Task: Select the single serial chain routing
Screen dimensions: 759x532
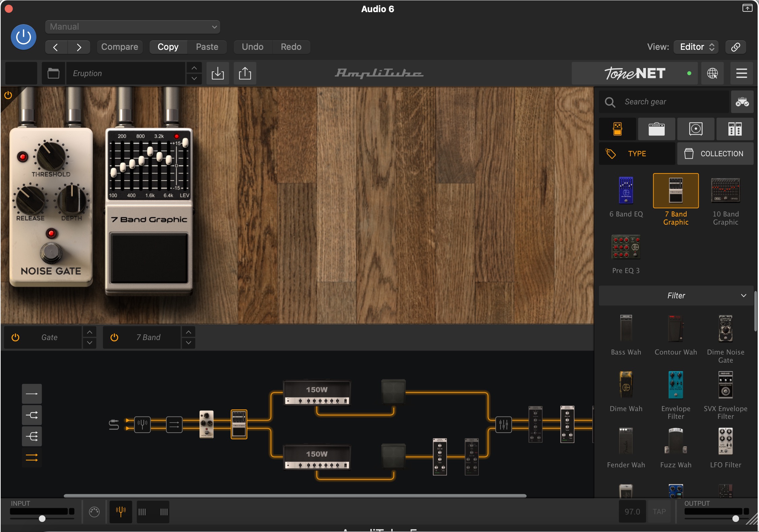Action: 32,394
